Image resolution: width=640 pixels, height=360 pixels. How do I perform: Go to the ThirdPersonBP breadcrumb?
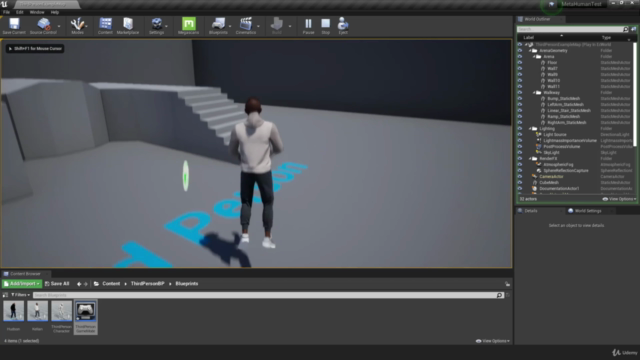[x=147, y=284]
